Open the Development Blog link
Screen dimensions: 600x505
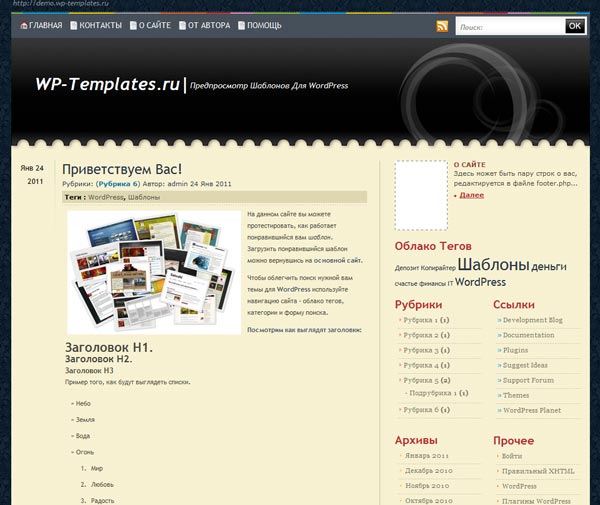(x=532, y=320)
